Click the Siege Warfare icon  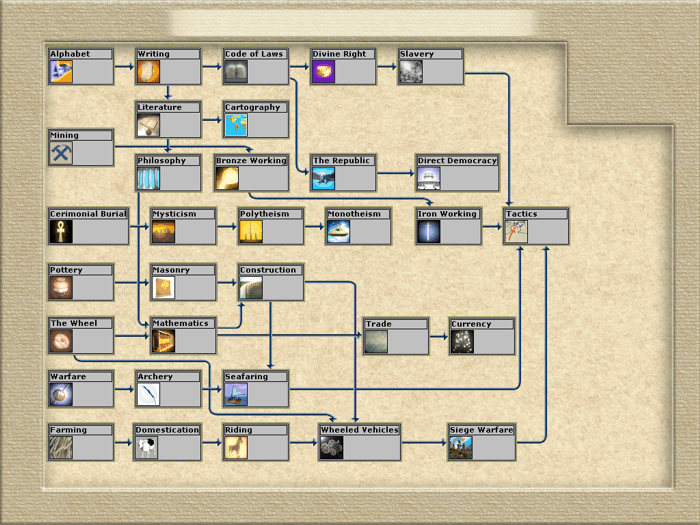tap(461, 448)
